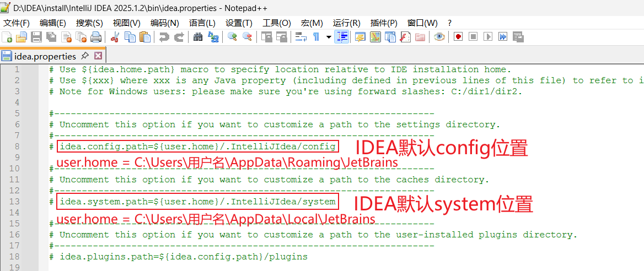Screen dimensions: 644x271
Task: Pin the idea.properties tab
Action: (x=84, y=56)
